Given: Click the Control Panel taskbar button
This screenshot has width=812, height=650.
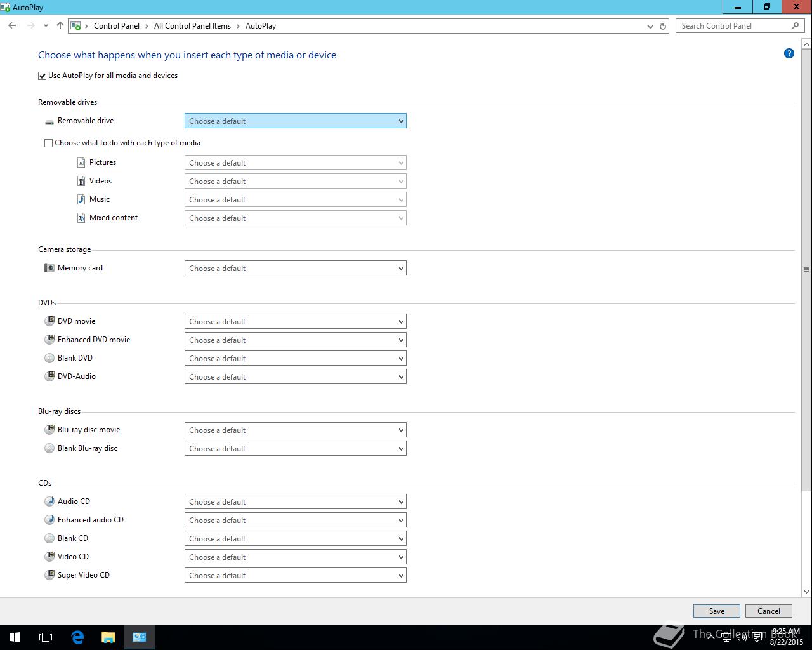Looking at the screenshot, I should coord(139,637).
